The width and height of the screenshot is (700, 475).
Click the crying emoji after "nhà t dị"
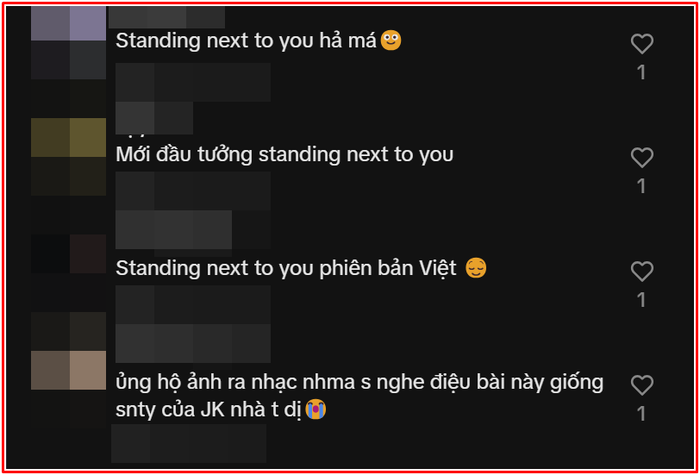tap(316, 409)
